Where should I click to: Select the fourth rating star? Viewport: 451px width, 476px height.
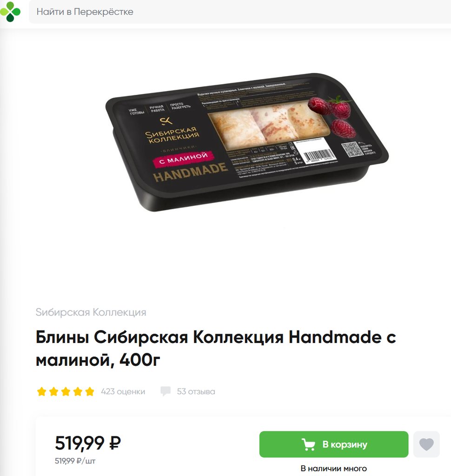[78, 391]
